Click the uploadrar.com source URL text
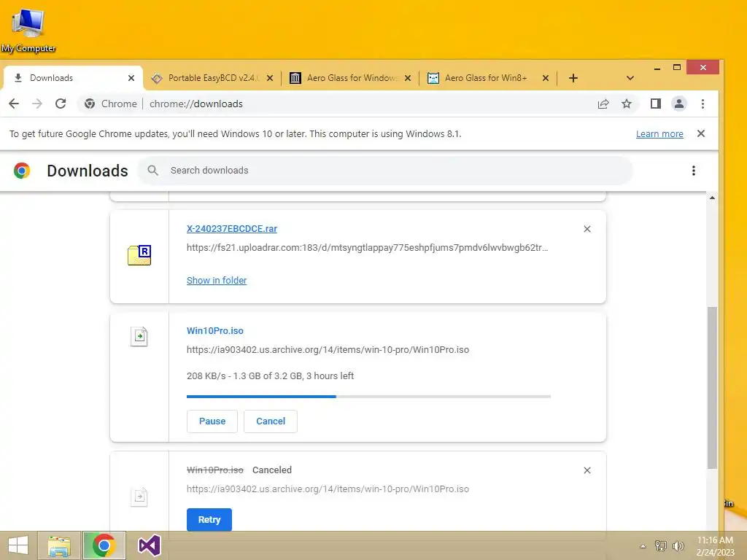 pyautogui.click(x=368, y=248)
